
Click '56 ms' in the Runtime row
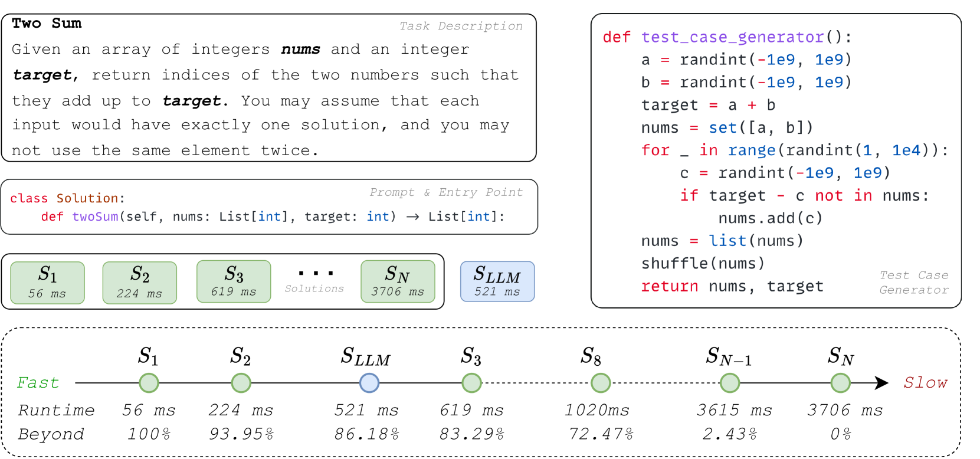149,410
